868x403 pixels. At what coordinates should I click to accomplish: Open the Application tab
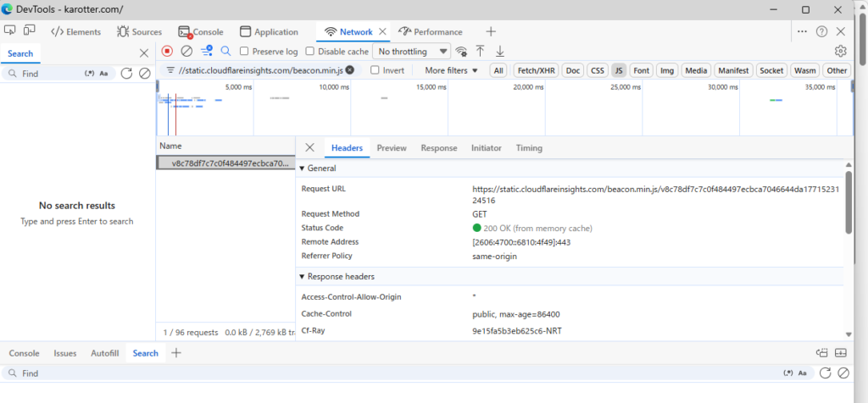(269, 31)
